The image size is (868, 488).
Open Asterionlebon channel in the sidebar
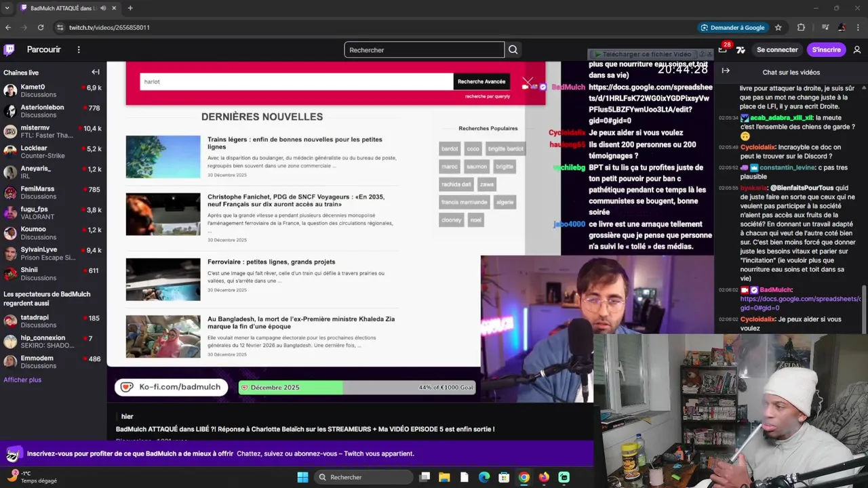[x=53, y=111]
